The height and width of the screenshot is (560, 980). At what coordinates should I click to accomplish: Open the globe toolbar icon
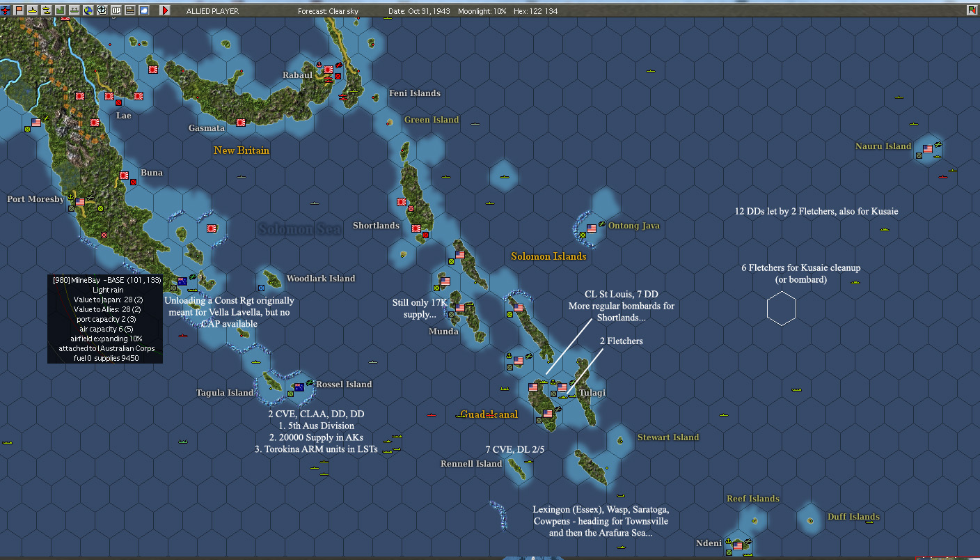pos(88,10)
